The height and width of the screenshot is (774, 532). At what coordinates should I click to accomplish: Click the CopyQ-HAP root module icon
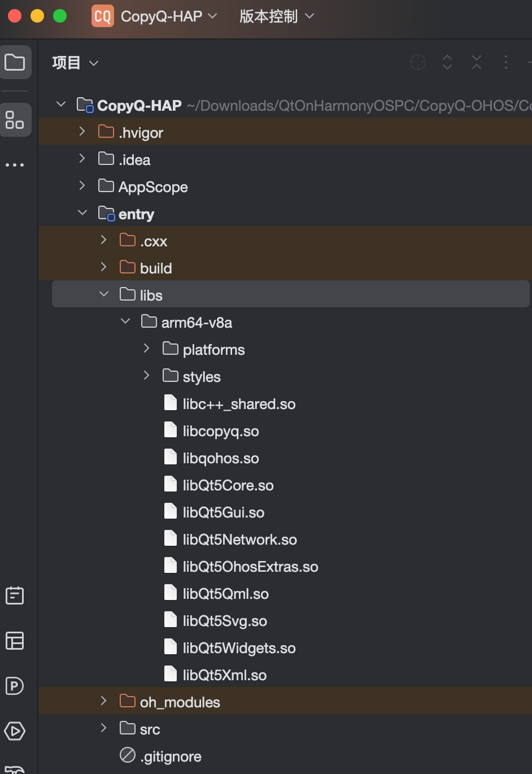point(85,105)
